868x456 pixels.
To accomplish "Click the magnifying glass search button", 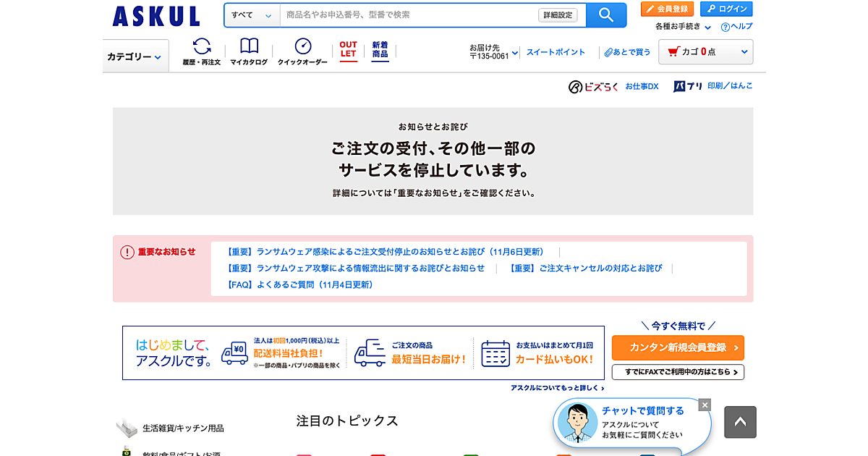I will (605, 15).
